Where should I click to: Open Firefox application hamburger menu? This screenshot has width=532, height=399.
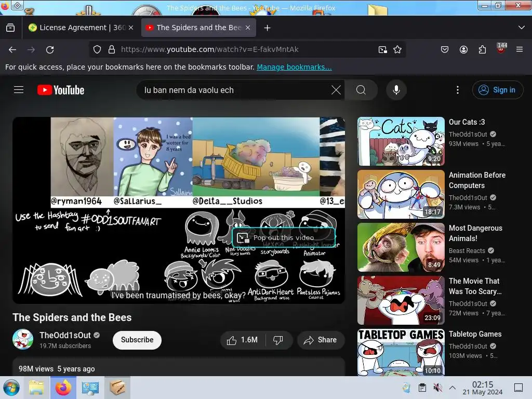click(x=520, y=50)
